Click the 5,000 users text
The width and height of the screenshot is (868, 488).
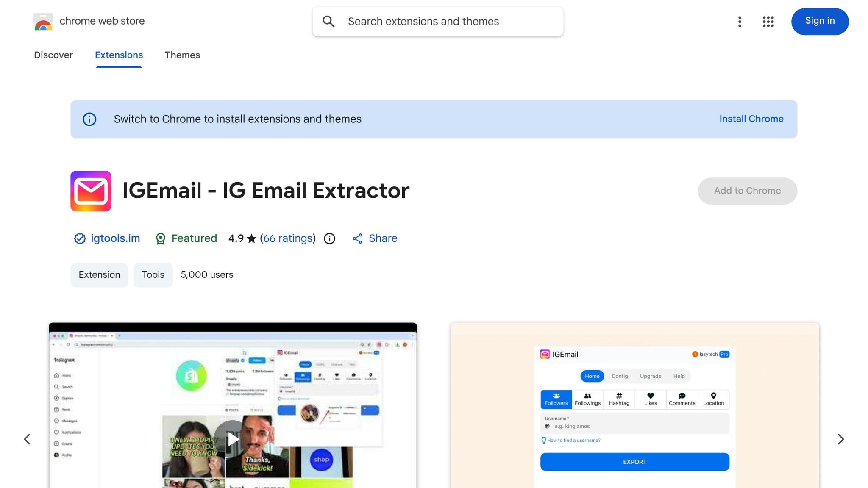click(x=207, y=275)
